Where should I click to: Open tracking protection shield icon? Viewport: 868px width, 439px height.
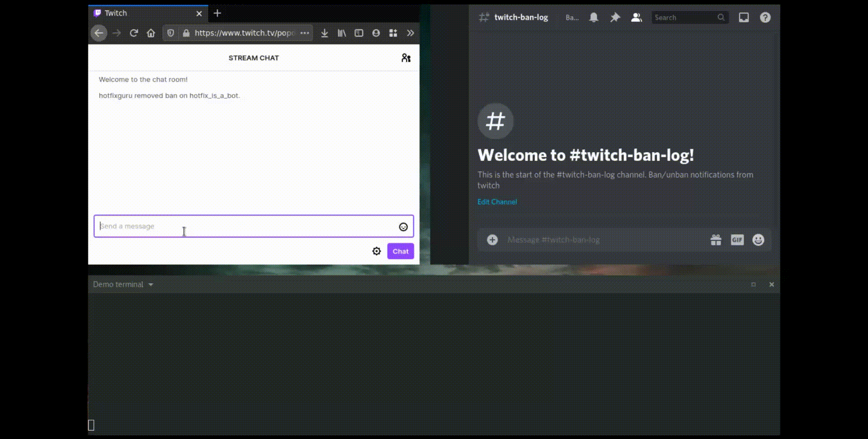pos(170,33)
